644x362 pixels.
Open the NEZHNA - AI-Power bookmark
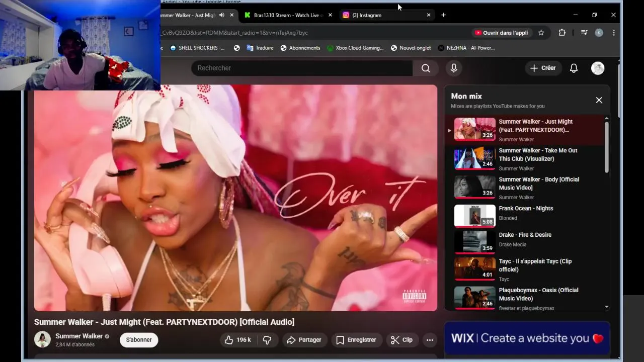[x=466, y=48]
